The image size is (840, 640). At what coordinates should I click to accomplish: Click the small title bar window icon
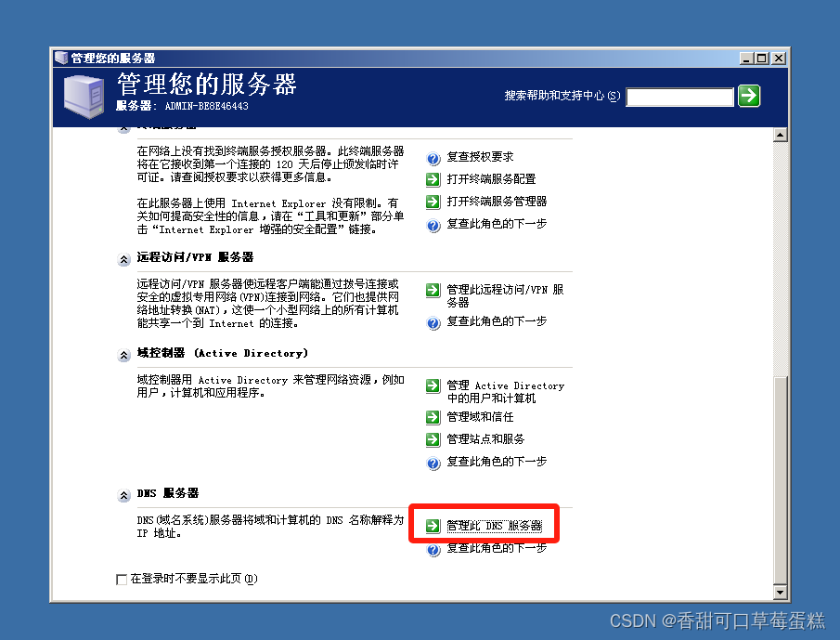tap(61, 58)
